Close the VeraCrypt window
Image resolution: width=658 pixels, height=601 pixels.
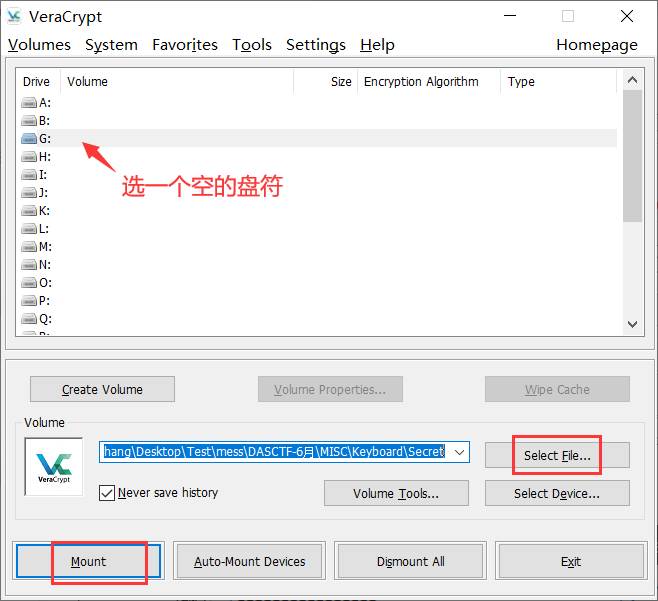[627, 16]
